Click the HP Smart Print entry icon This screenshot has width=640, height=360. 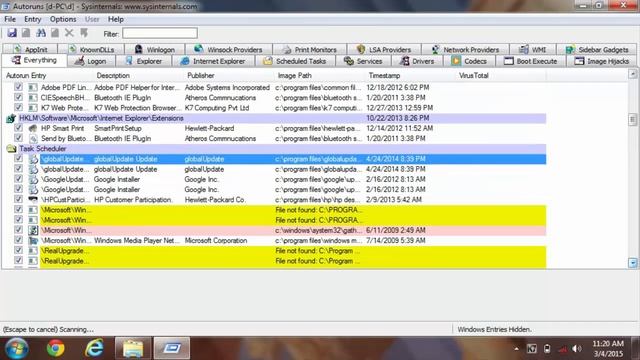(33, 128)
